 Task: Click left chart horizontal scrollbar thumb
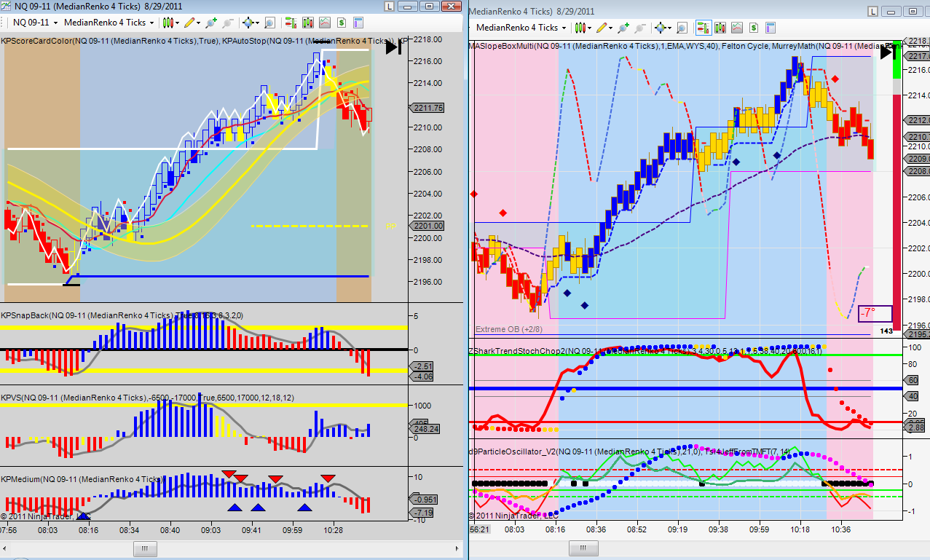(144, 549)
